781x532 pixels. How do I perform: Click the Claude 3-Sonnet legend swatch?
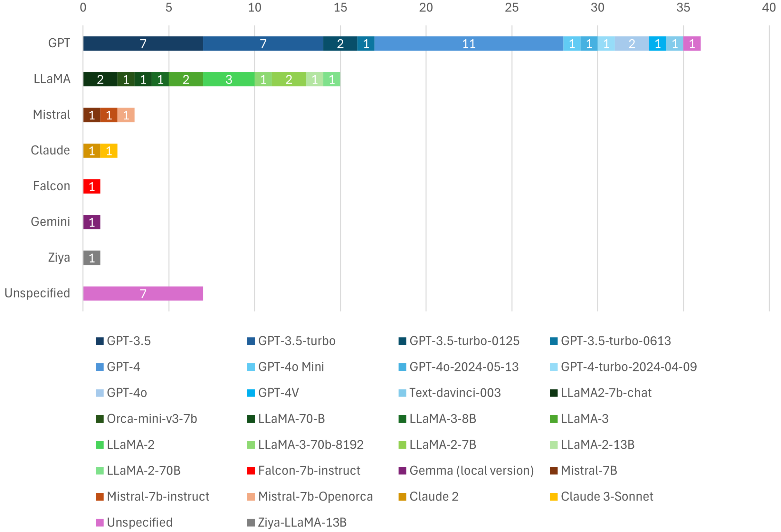(x=554, y=496)
